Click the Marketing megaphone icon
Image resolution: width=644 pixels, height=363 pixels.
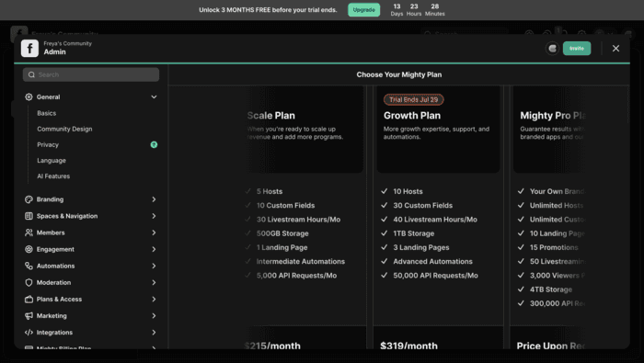pyautogui.click(x=29, y=316)
